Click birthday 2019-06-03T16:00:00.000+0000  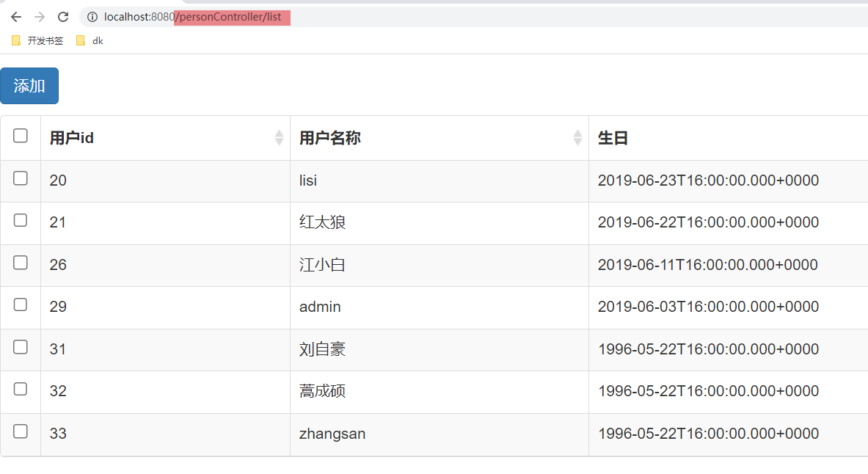point(708,307)
